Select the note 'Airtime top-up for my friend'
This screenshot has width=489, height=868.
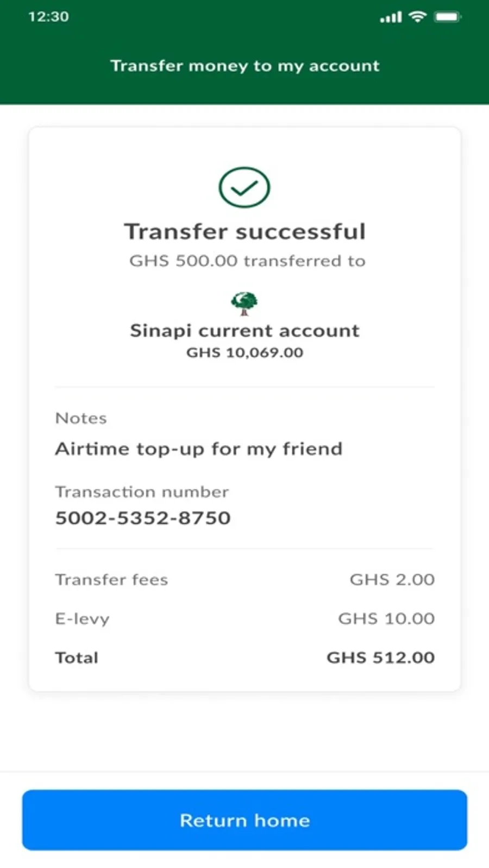[199, 449]
